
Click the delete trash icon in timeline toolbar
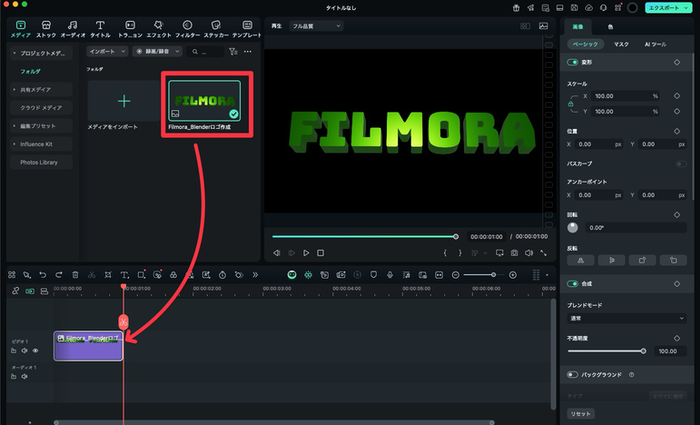point(75,274)
